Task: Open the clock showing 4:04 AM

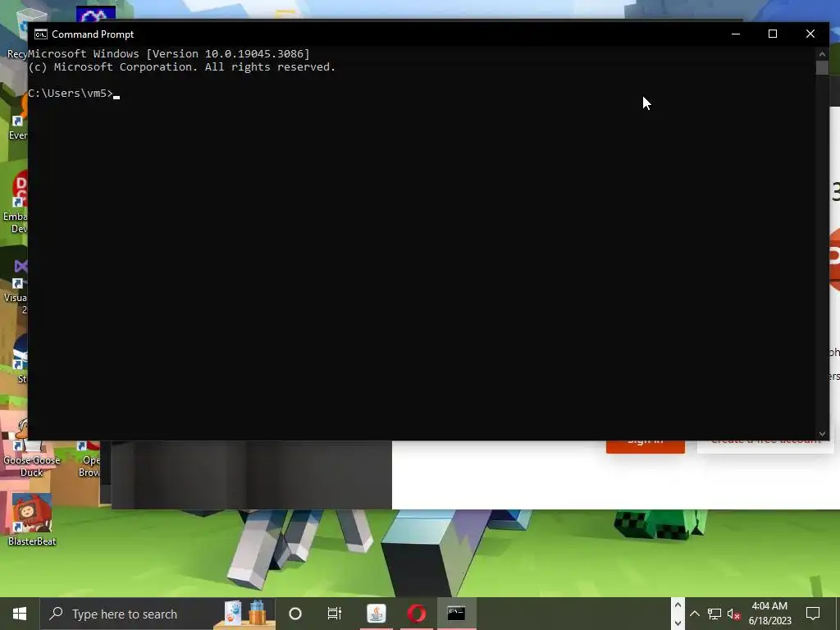Action: coord(769,614)
